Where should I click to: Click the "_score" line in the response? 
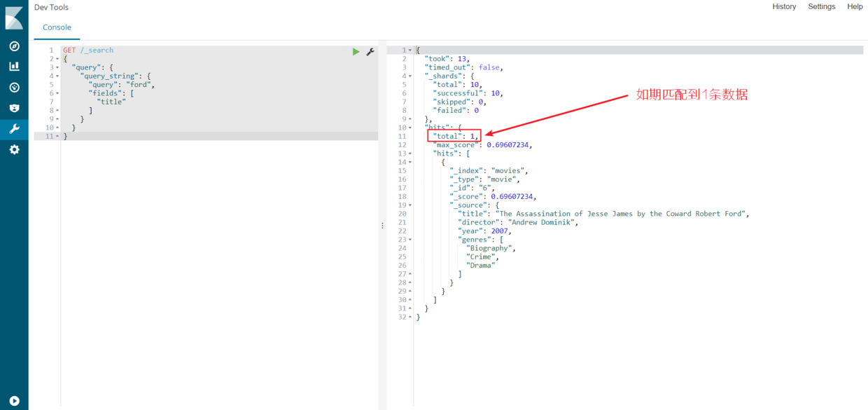pos(493,196)
